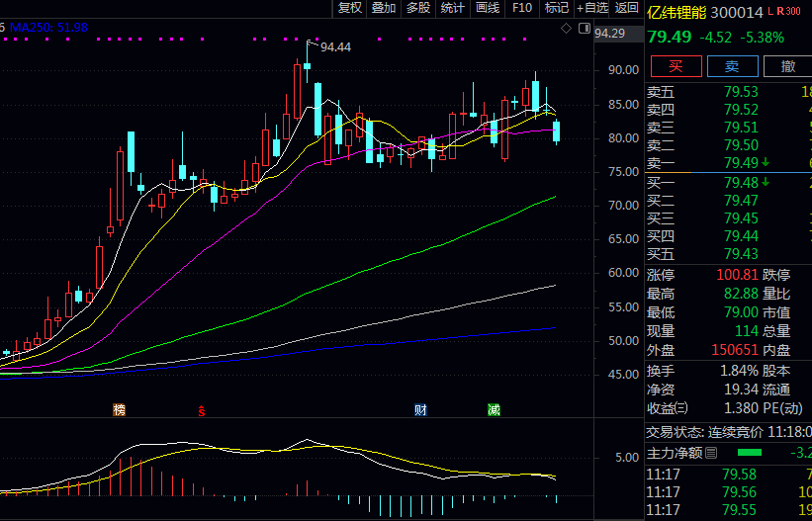The width and height of the screenshot is (812, 521).
Task: Click the 94.44 high price label
Action: (x=335, y=47)
